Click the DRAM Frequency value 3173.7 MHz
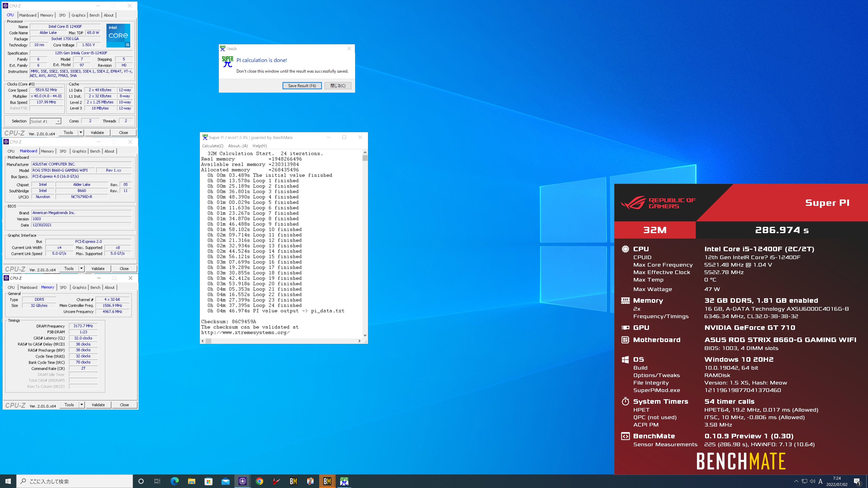 [x=83, y=326]
